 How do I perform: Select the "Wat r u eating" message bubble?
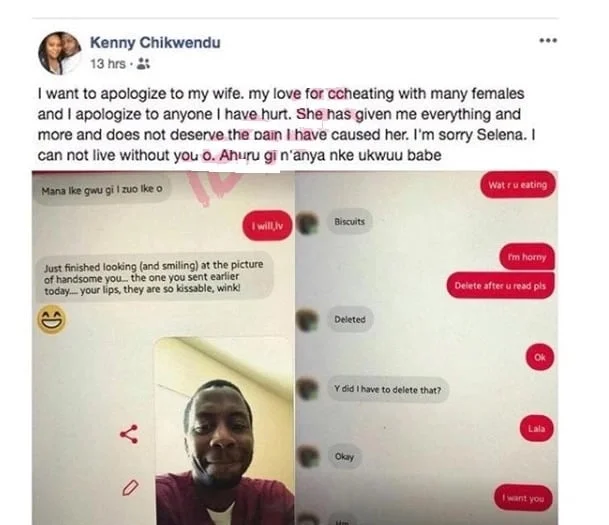tap(518, 185)
